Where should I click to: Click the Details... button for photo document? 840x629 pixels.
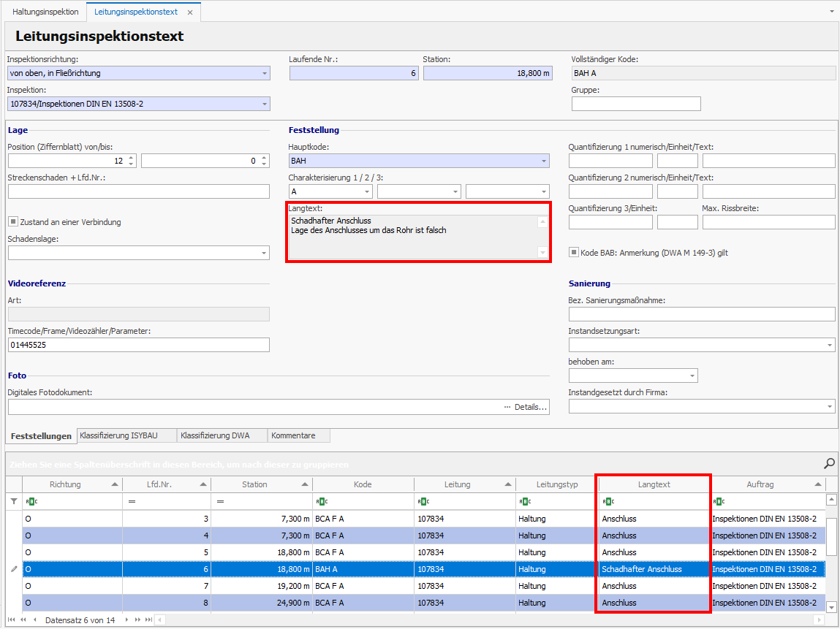point(526,407)
